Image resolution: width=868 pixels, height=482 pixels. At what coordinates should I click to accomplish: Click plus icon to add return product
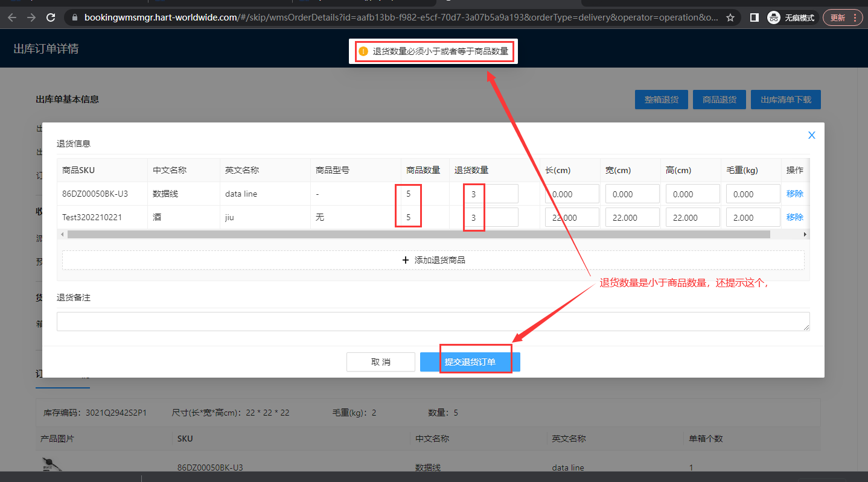pos(406,260)
